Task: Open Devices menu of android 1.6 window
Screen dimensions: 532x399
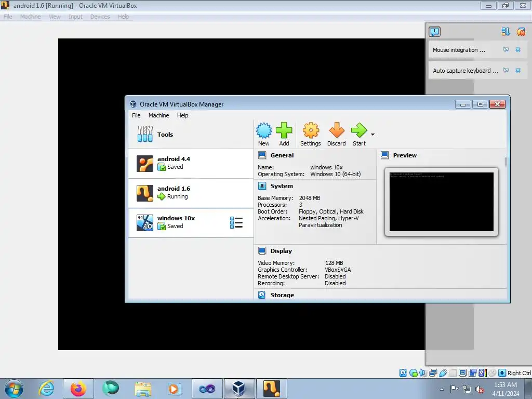Action: [100, 17]
